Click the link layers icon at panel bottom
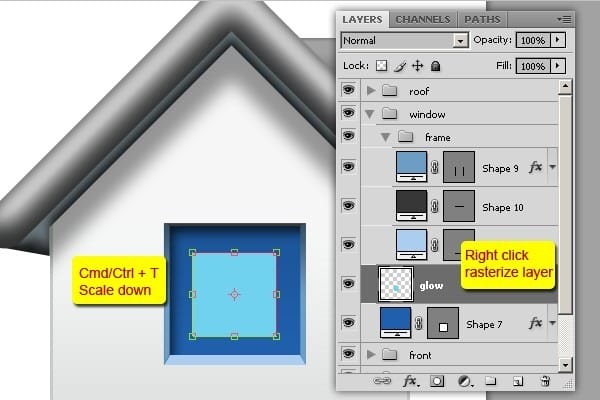Viewport: 600px width, 400px height. pos(383,381)
